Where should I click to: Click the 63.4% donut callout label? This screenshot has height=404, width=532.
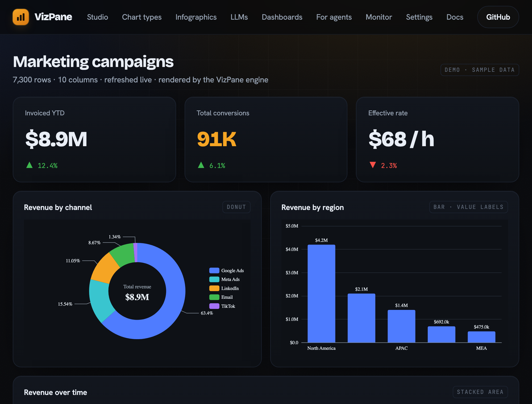207,313
